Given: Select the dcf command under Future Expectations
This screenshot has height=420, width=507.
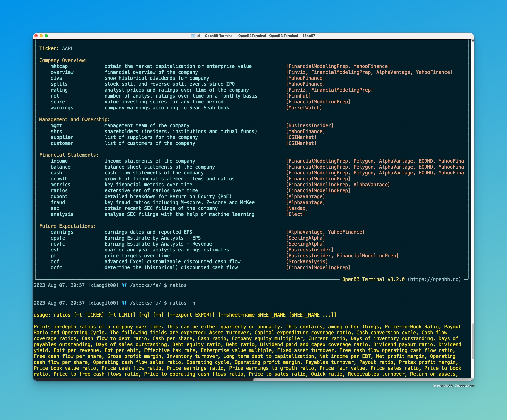Looking at the screenshot, I should click(x=55, y=261).
